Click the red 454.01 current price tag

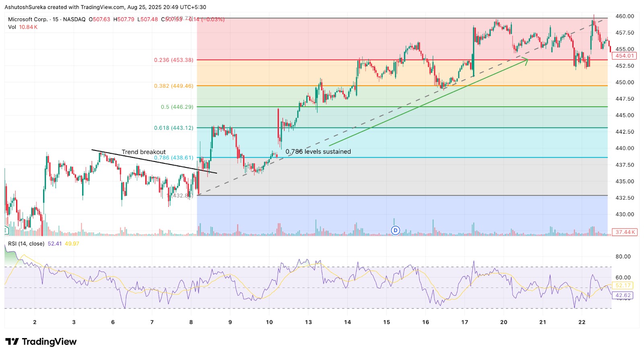point(625,56)
